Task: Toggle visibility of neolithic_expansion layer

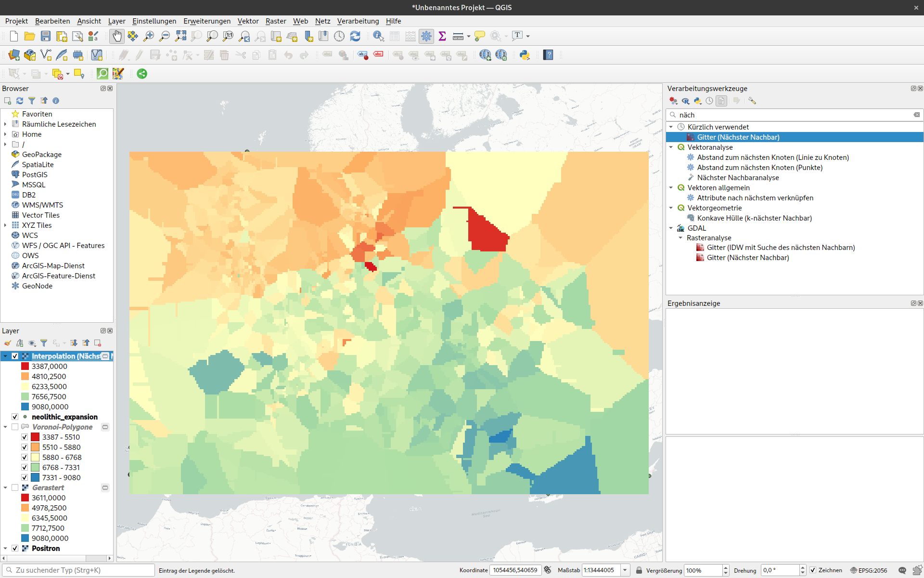Action: click(x=15, y=417)
